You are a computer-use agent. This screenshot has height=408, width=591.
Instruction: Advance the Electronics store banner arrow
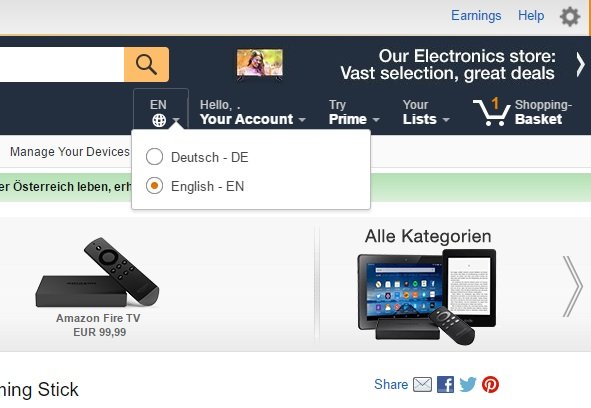coord(580,64)
